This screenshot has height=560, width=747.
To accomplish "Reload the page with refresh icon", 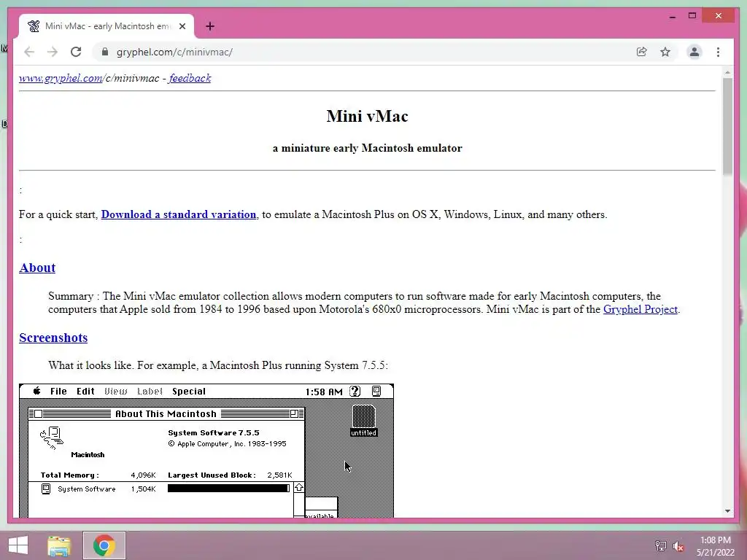I will [76, 52].
